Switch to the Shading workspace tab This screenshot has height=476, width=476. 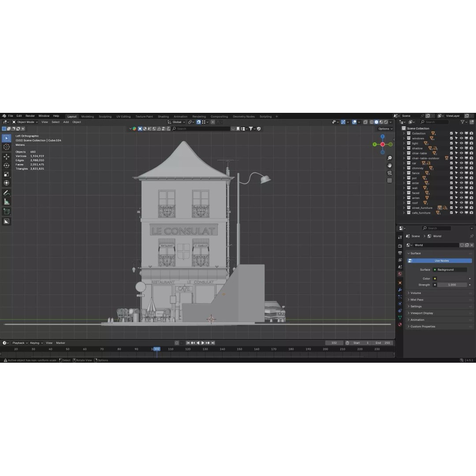(x=164, y=116)
